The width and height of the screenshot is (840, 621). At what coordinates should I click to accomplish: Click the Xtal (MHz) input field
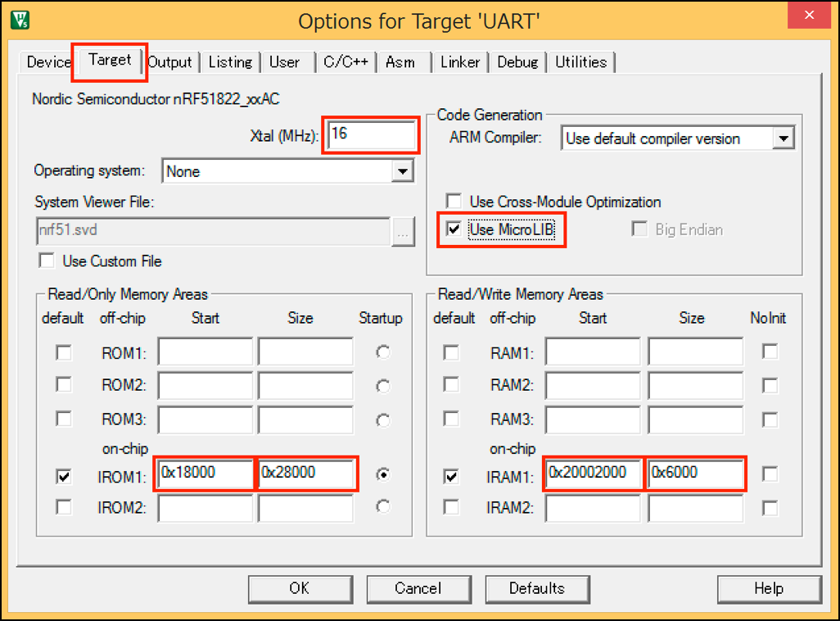point(373,135)
